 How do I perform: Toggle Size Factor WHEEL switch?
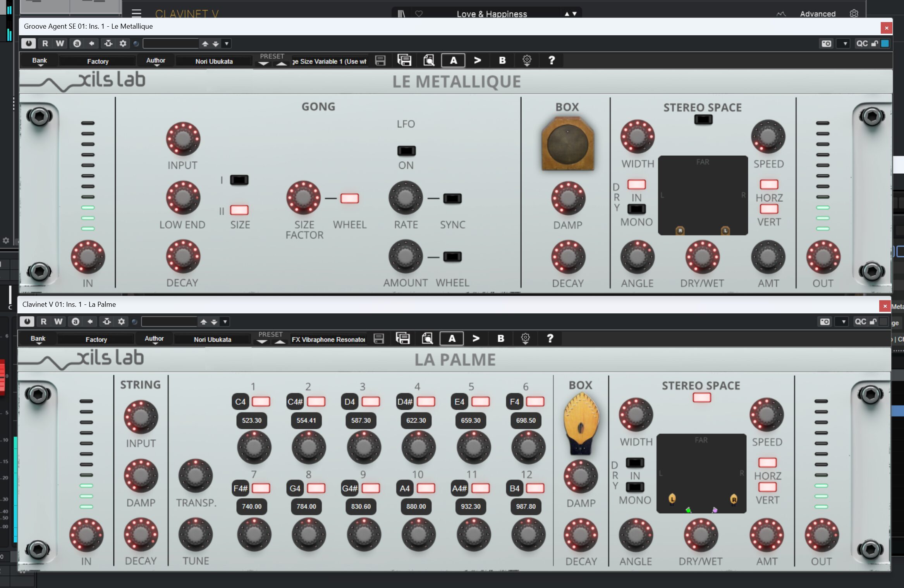point(349,198)
